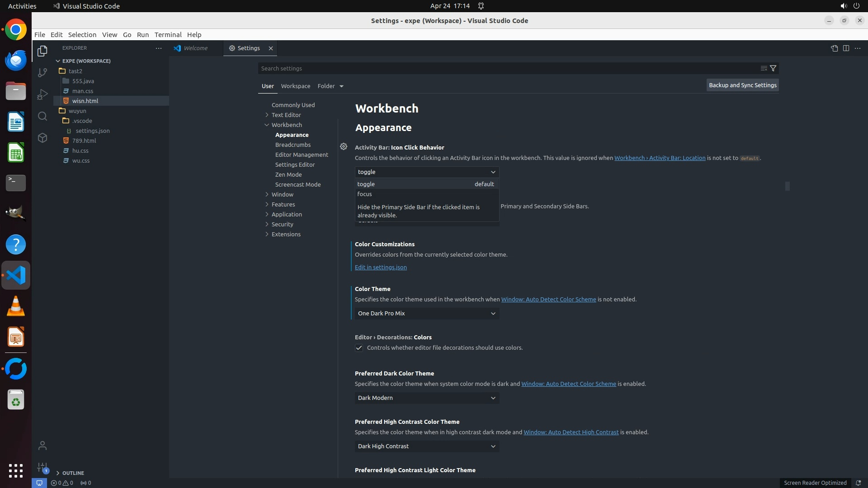This screenshot has height=488, width=868.
Task: Click the filter settings funnel icon
Action: tap(773, 68)
